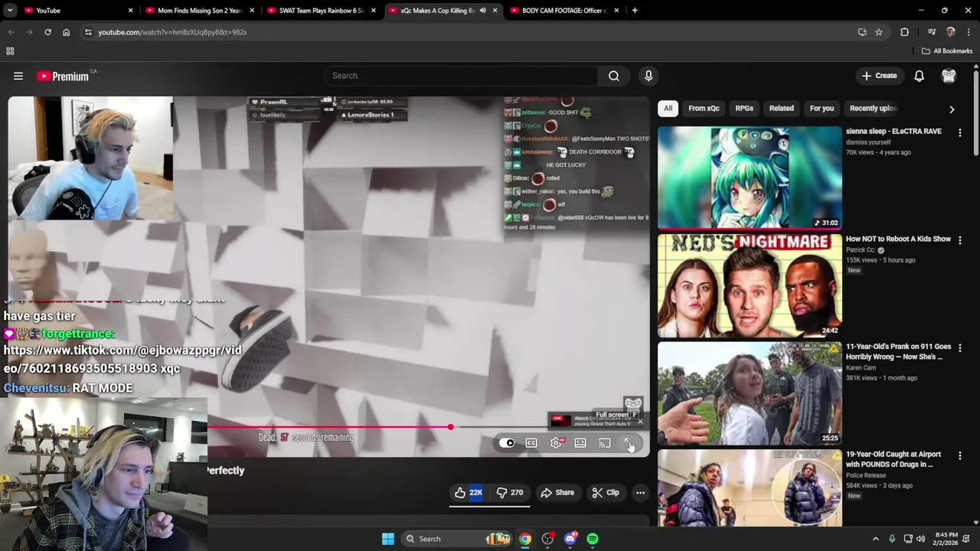
Task: Select the Recently uploaded chip
Action: coord(874,109)
